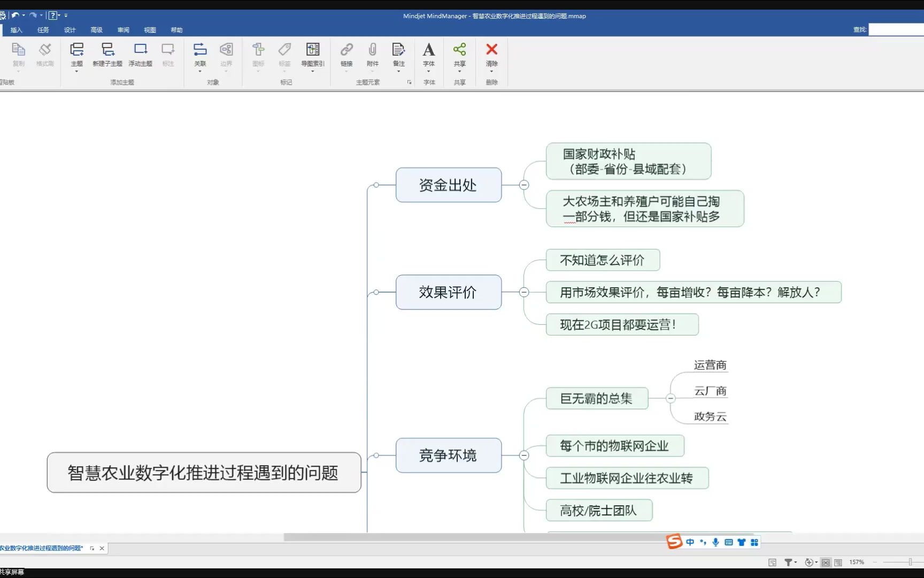This screenshot has width=924, height=578.
Task: Open the 插入 ribbon tab
Action: (x=17, y=30)
